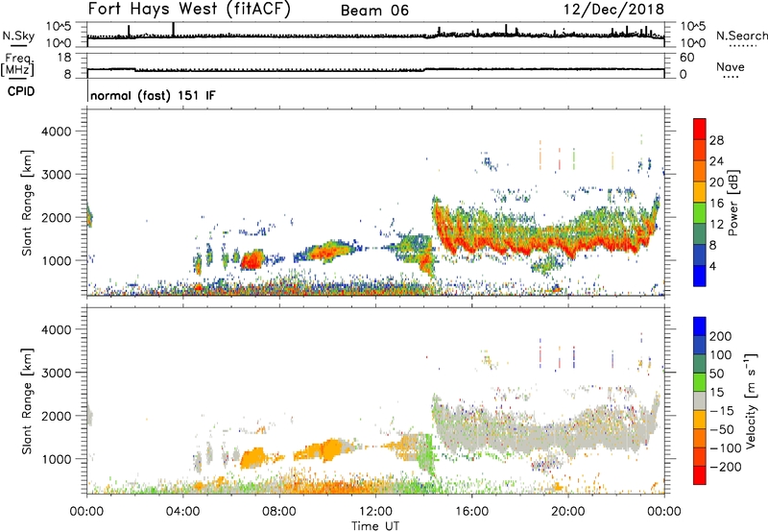Pick the red top band of power colorbar

[x=700, y=129]
